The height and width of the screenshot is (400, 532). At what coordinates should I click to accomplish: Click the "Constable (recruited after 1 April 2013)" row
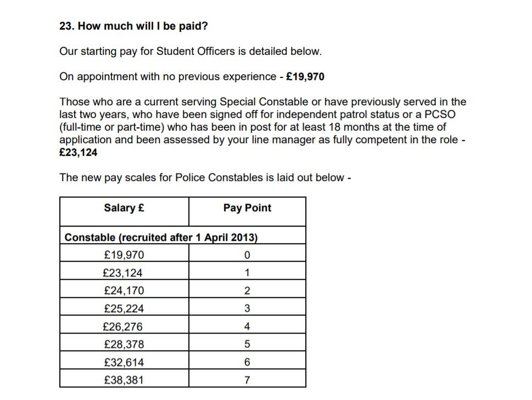point(161,238)
